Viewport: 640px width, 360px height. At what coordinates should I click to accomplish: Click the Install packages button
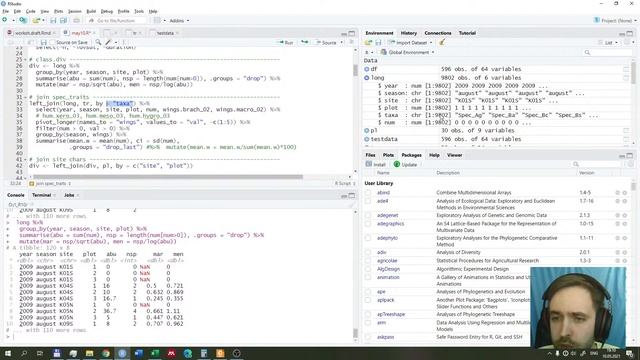(x=376, y=164)
